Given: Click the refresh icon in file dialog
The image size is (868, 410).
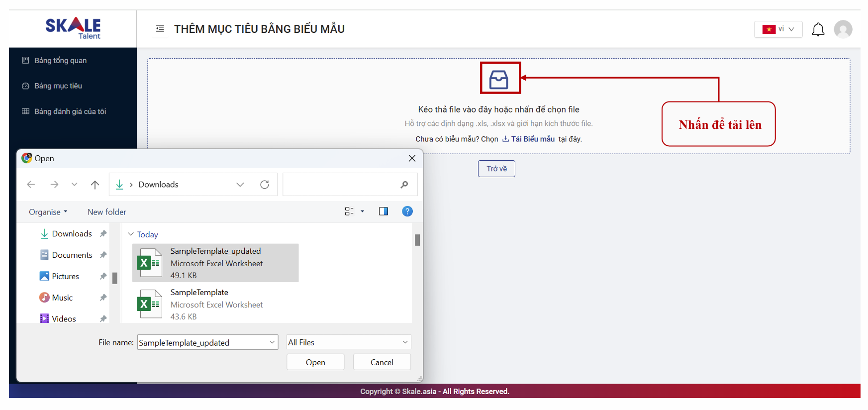Looking at the screenshot, I should (265, 185).
